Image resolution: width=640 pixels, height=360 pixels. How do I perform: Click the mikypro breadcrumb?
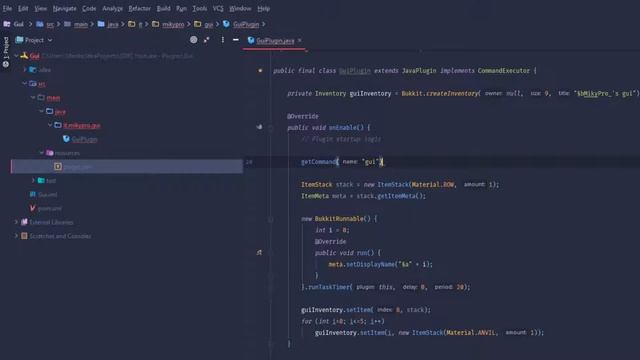point(173,24)
